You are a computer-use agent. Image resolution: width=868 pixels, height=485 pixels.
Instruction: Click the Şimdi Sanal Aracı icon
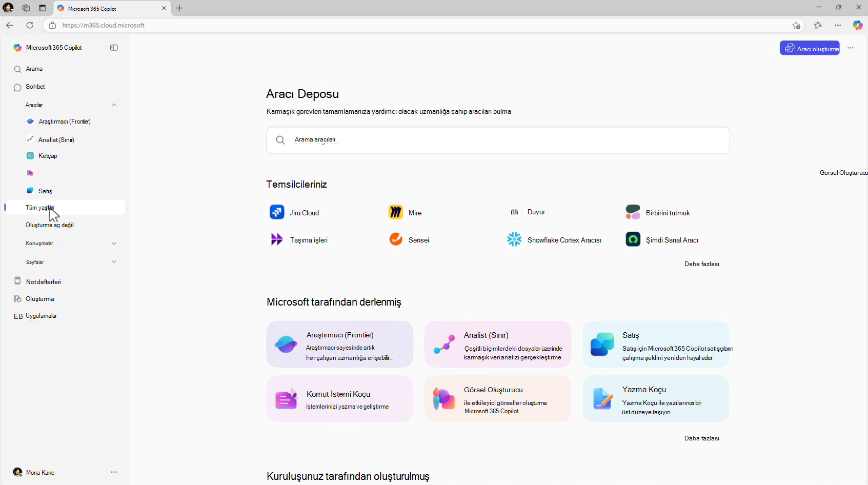click(x=633, y=239)
